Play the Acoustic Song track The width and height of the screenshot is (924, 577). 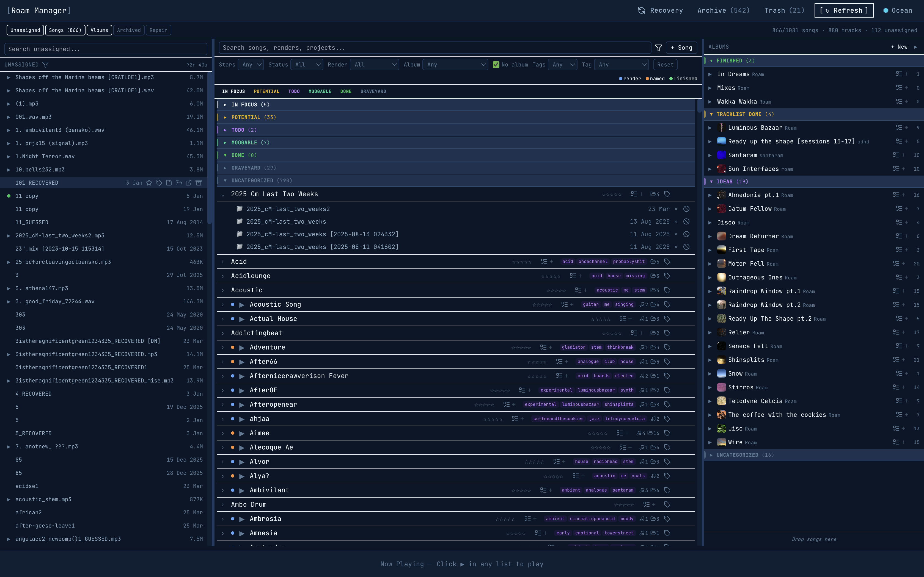pos(242,304)
